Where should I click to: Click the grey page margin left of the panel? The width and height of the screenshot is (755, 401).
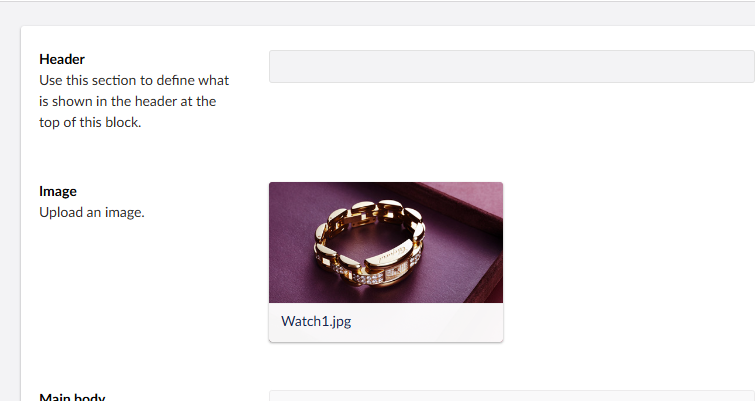click(x=10, y=212)
